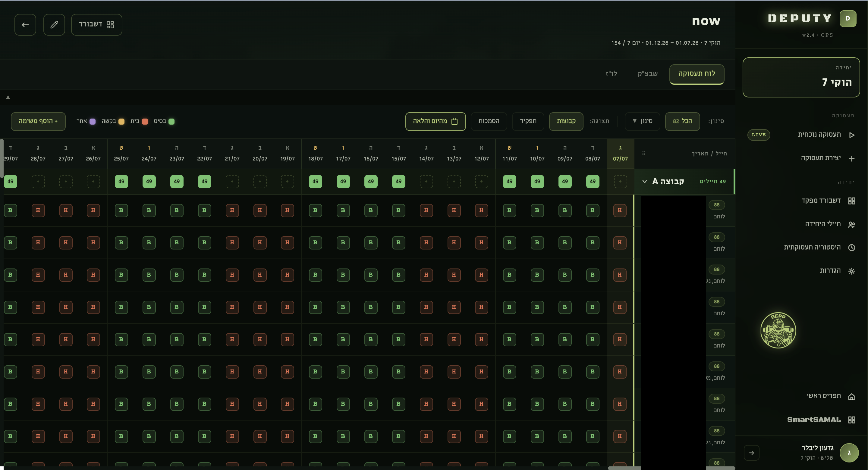Click the pencil edit icon
Viewport: 868px width, 470px height.
[54, 25]
